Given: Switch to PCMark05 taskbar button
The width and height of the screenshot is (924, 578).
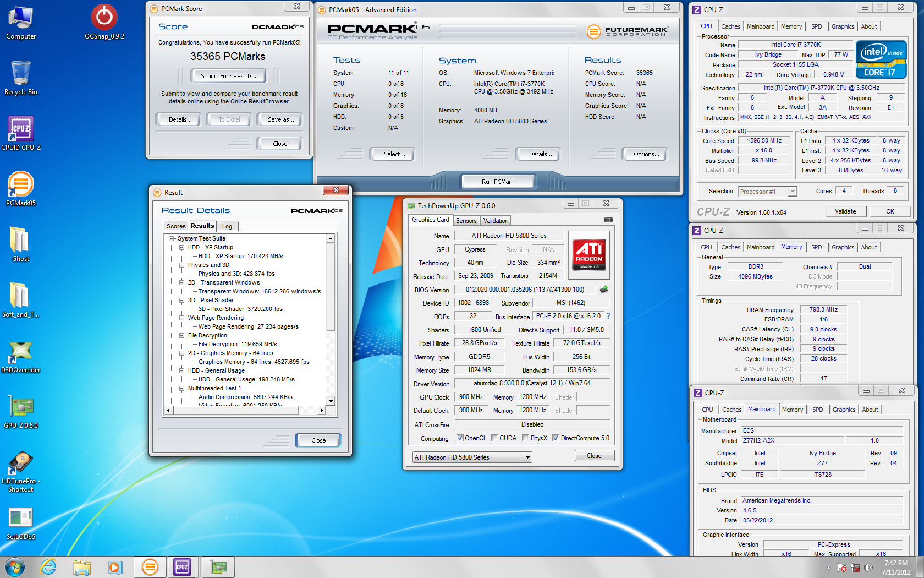Looking at the screenshot, I should pyautogui.click(x=150, y=567).
